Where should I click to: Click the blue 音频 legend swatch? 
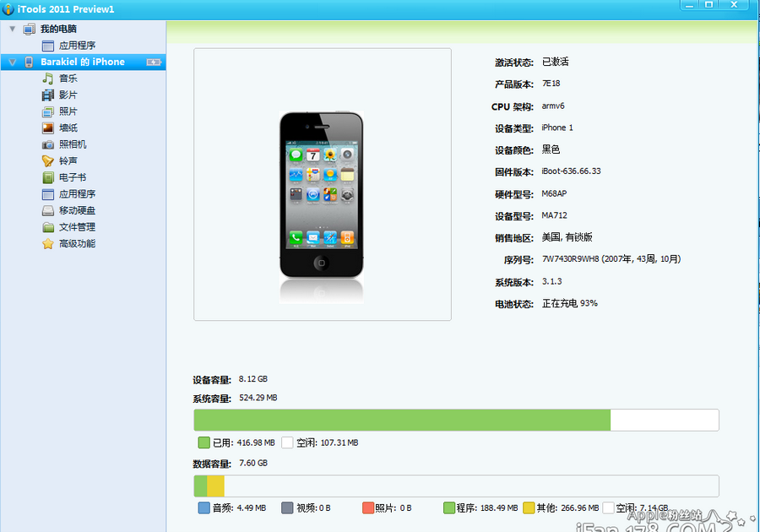[204, 508]
